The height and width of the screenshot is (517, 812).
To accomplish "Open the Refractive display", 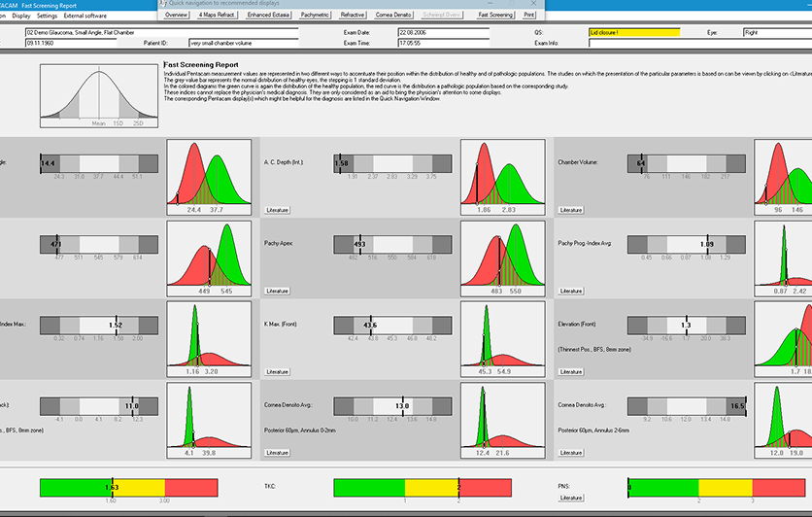I will point(353,15).
